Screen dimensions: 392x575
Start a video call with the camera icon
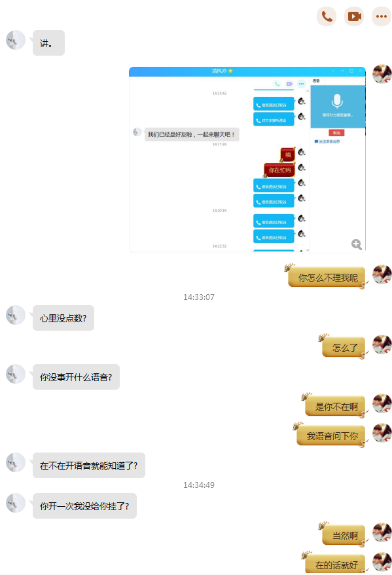pos(354,16)
